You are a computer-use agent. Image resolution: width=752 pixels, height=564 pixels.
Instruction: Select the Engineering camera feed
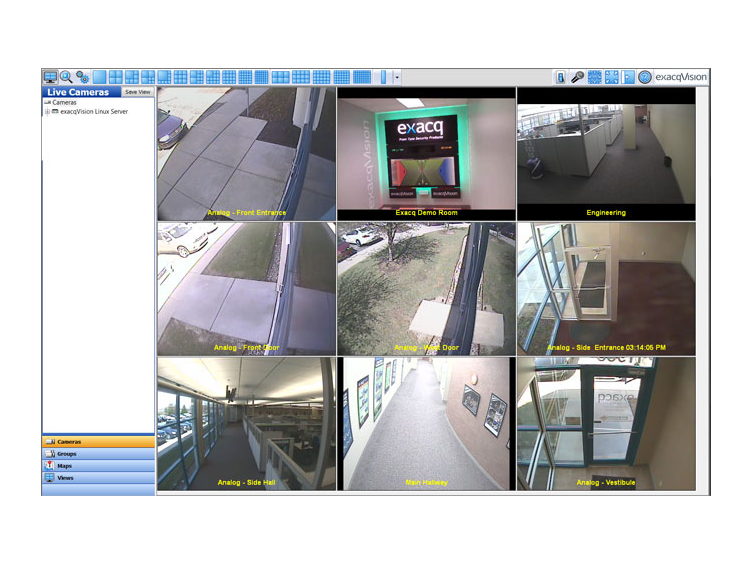[x=606, y=153]
